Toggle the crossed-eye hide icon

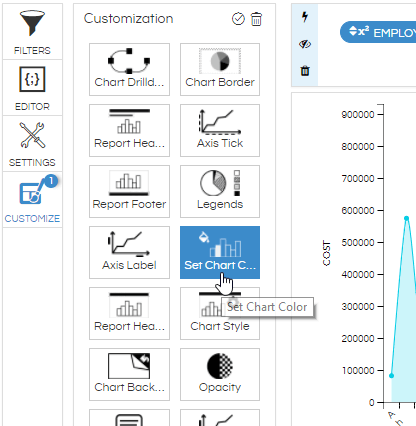[x=305, y=44]
